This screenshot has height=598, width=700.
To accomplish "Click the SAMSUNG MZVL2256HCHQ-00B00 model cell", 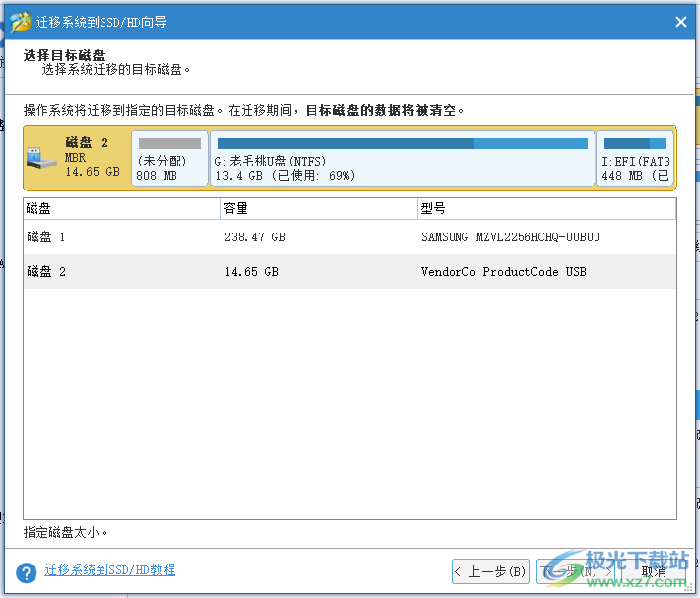I will coord(511,237).
